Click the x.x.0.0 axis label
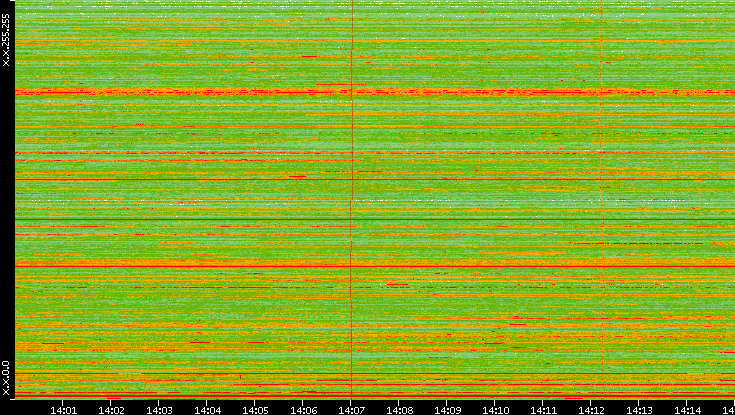The image size is (735, 415). pos(6,378)
